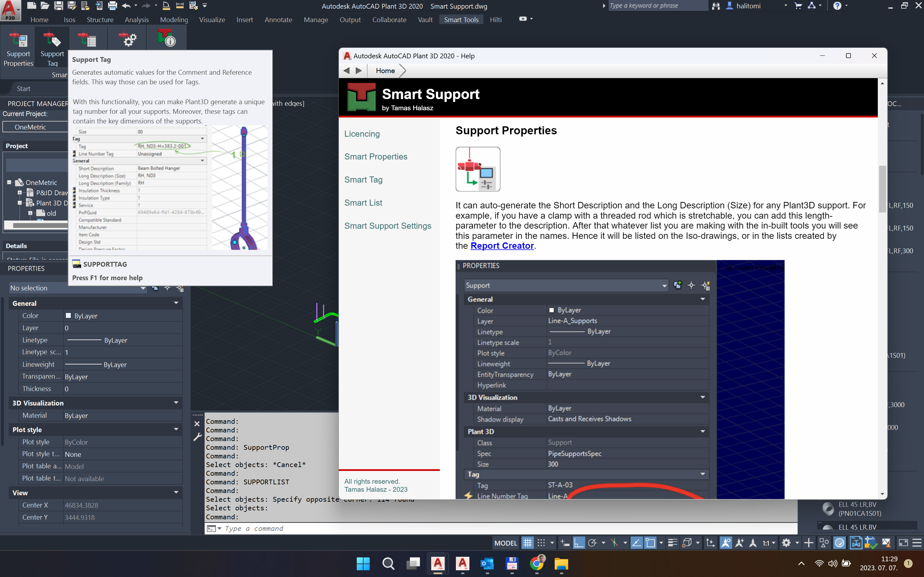The height and width of the screenshot is (577, 924).
Task: Toggle snap mode dots in the status bar
Action: coord(541,543)
